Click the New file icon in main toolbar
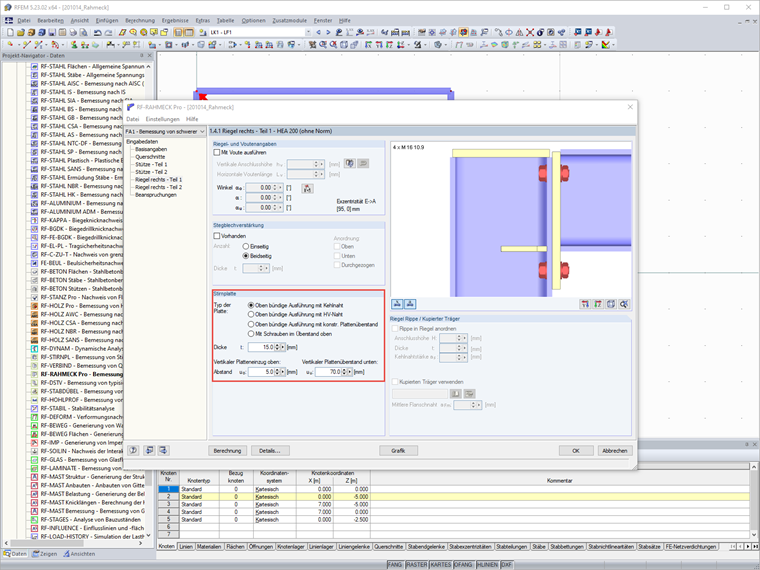760x570 pixels. click(x=10, y=32)
